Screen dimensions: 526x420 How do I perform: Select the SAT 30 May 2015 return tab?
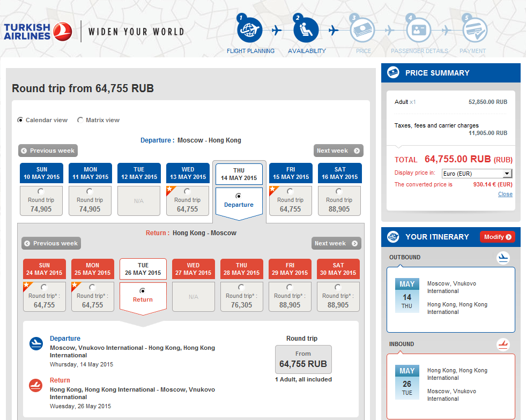[x=338, y=269]
